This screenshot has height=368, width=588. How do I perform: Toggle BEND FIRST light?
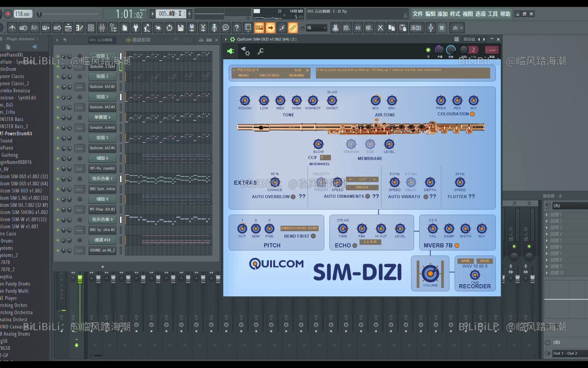pos(313,236)
